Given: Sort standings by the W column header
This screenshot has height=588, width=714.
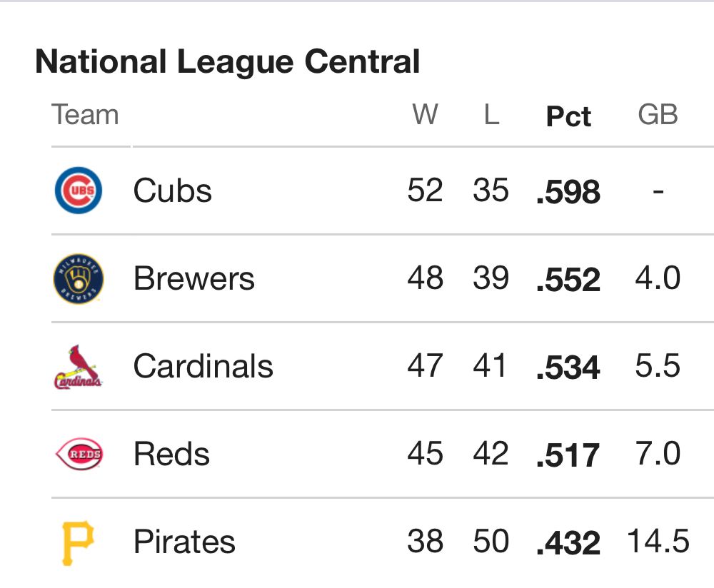Looking at the screenshot, I should coord(425,114).
